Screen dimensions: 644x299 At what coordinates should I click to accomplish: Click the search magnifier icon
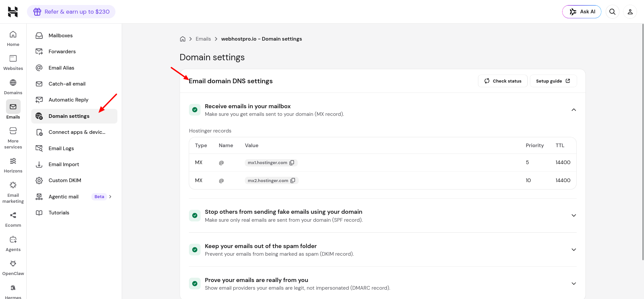(612, 12)
